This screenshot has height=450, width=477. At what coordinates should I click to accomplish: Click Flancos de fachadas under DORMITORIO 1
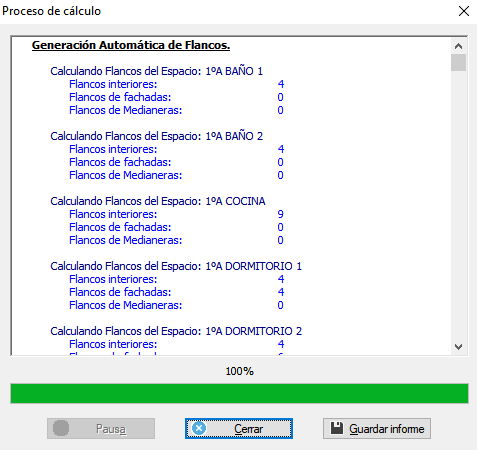120,292
